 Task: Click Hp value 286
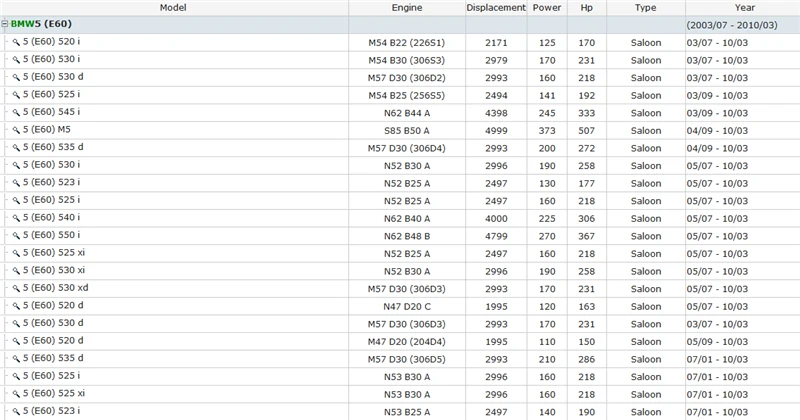(x=587, y=360)
